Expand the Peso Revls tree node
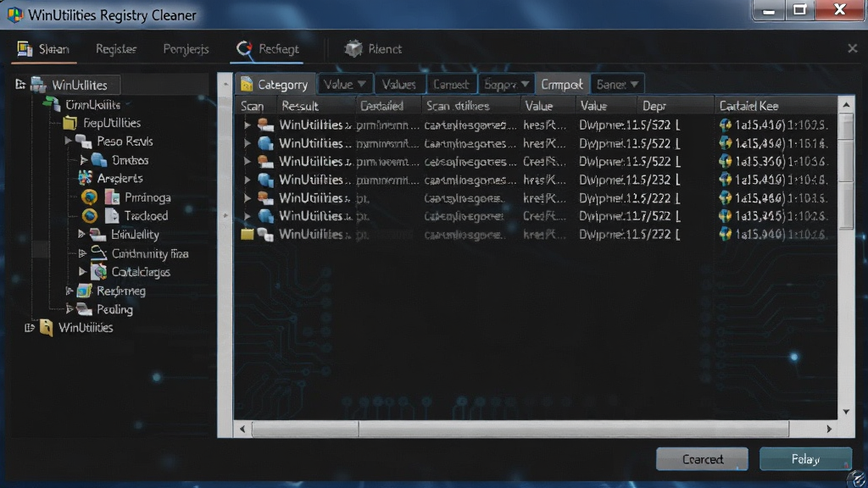868x488 pixels. pyautogui.click(x=68, y=141)
